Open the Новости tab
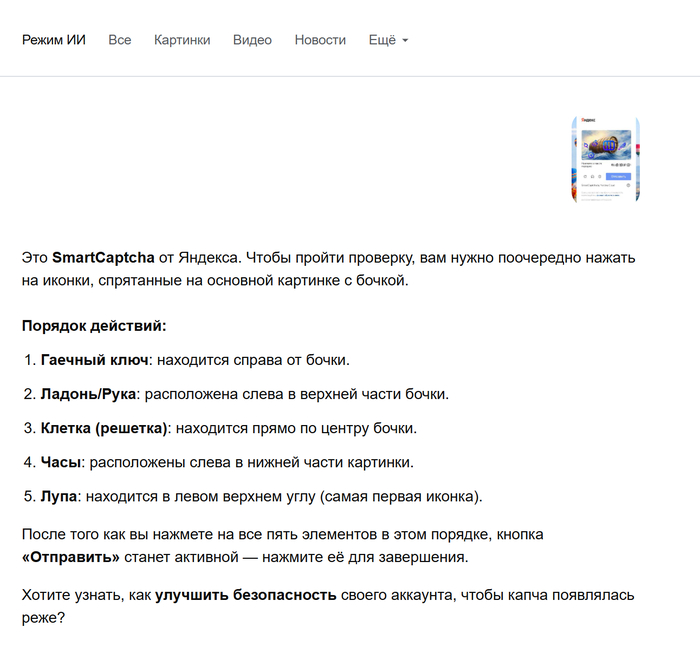Image resolution: width=700 pixels, height=653 pixels. coord(320,40)
